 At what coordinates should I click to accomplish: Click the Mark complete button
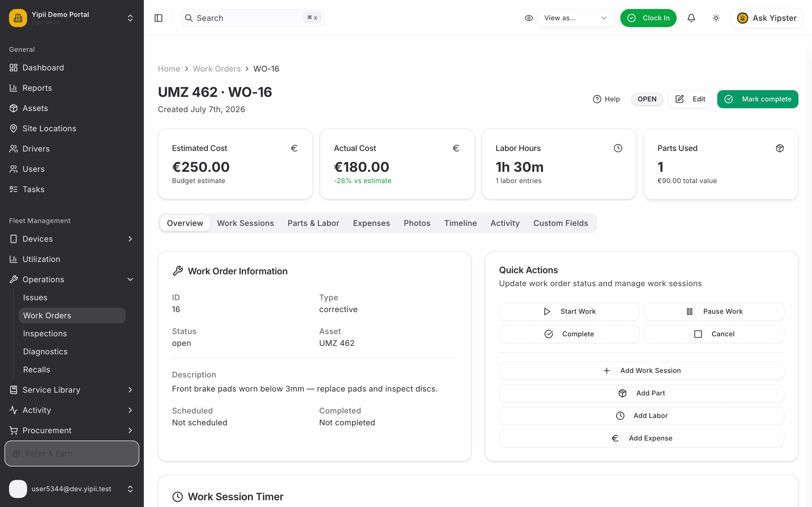[758, 99]
